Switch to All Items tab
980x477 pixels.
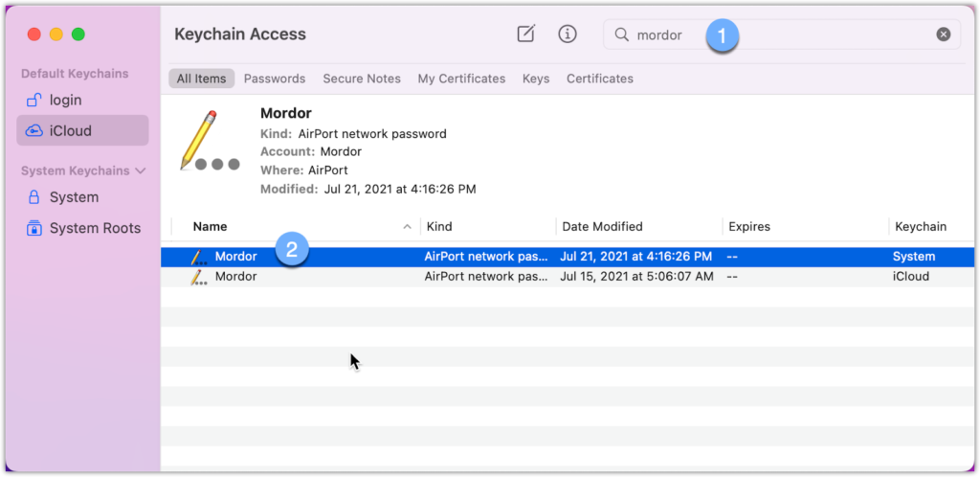(201, 79)
